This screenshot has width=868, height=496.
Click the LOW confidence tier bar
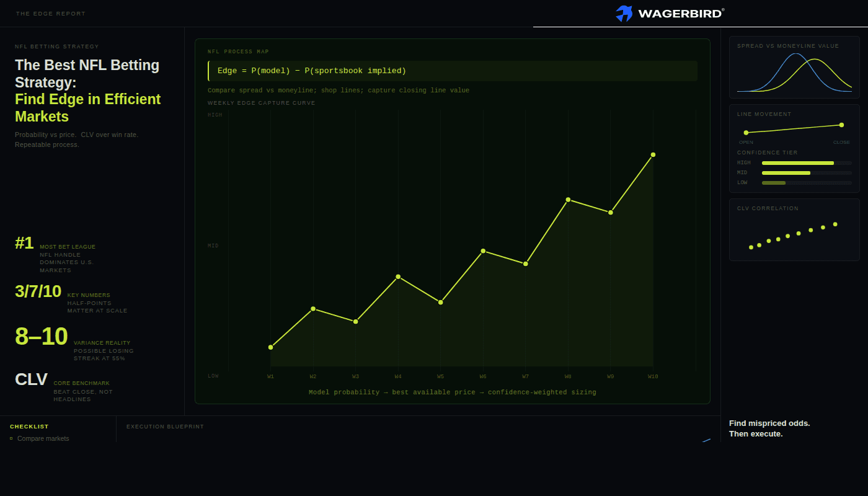pos(807,183)
